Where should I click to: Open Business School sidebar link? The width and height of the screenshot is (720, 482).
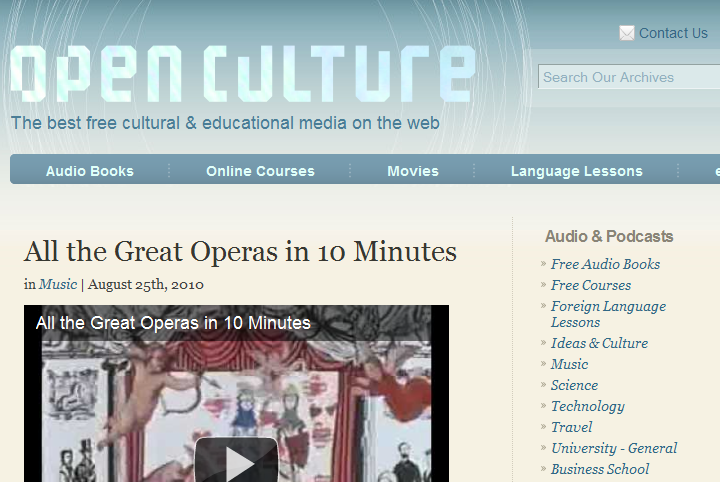coord(600,469)
